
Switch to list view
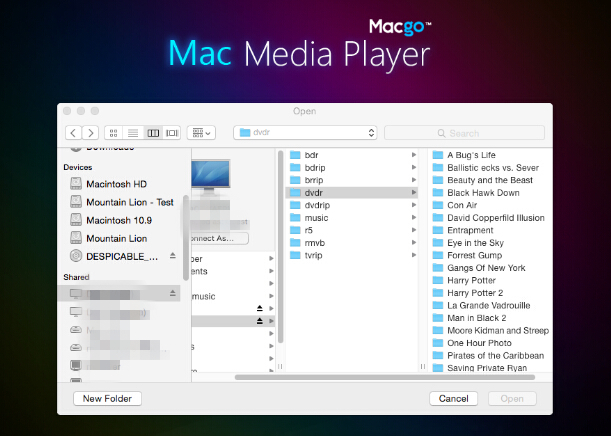coord(133,133)
